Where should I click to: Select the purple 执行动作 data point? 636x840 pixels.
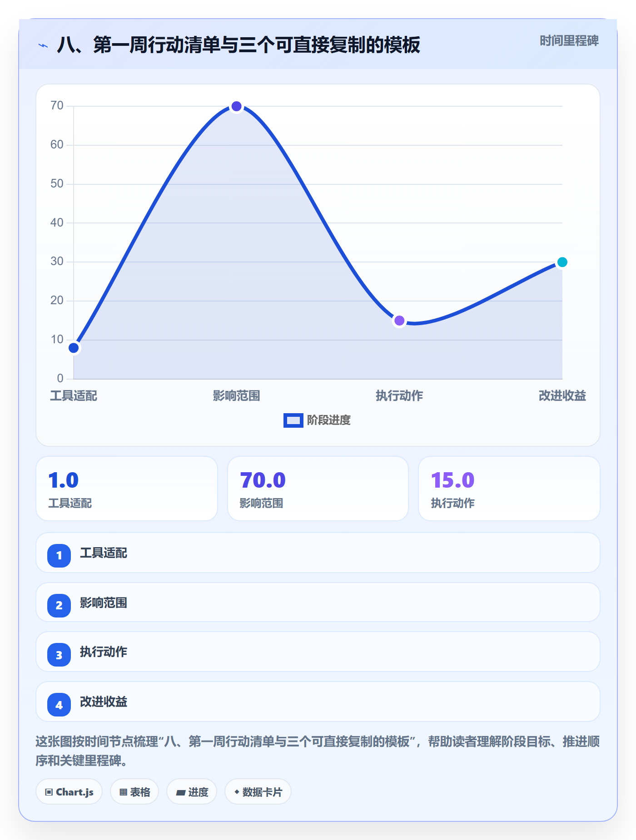tap(399, 321)
